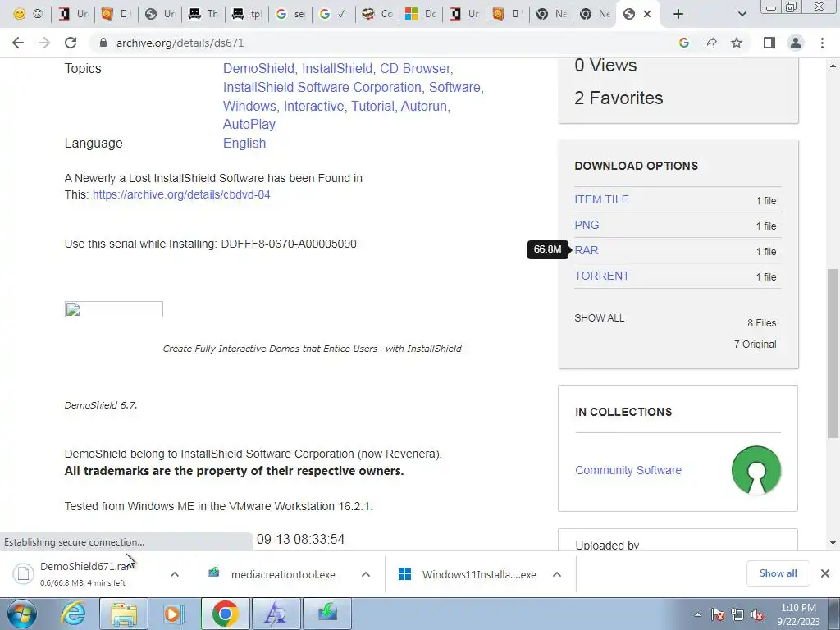Expand options for Windows11Installa....exe download
Screen dimensions: 840x630
(557, 574)
